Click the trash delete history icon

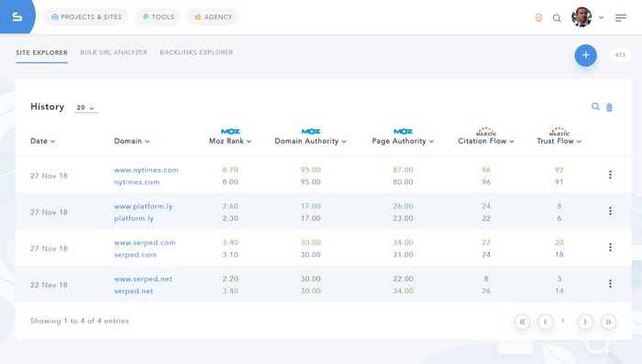point(609,107)
